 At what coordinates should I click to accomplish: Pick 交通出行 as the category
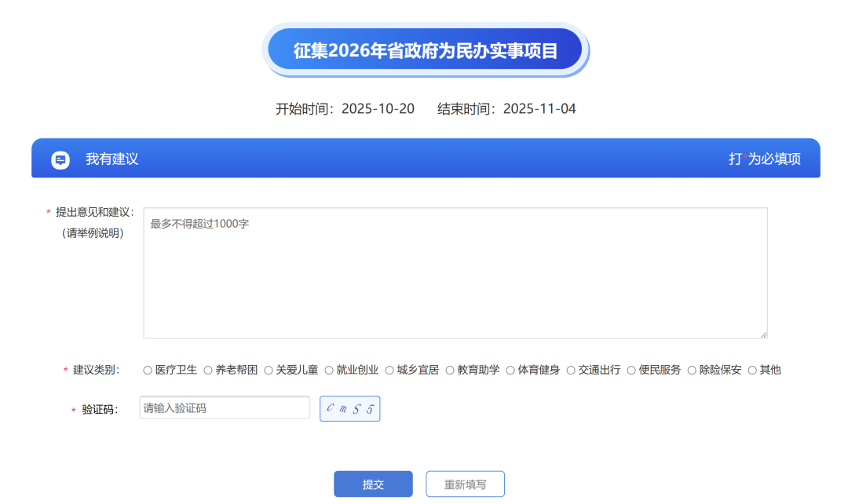571,371
